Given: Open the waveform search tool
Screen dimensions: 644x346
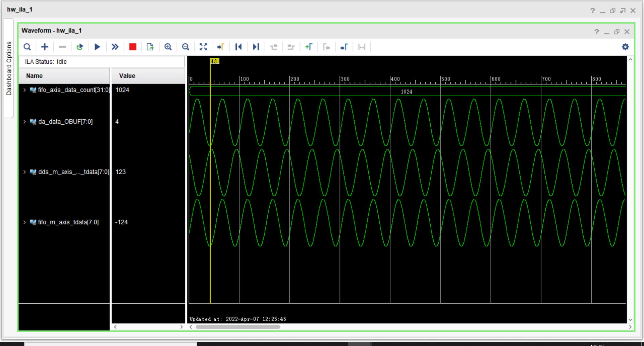Looking at the screenshot, I should 27,47.
